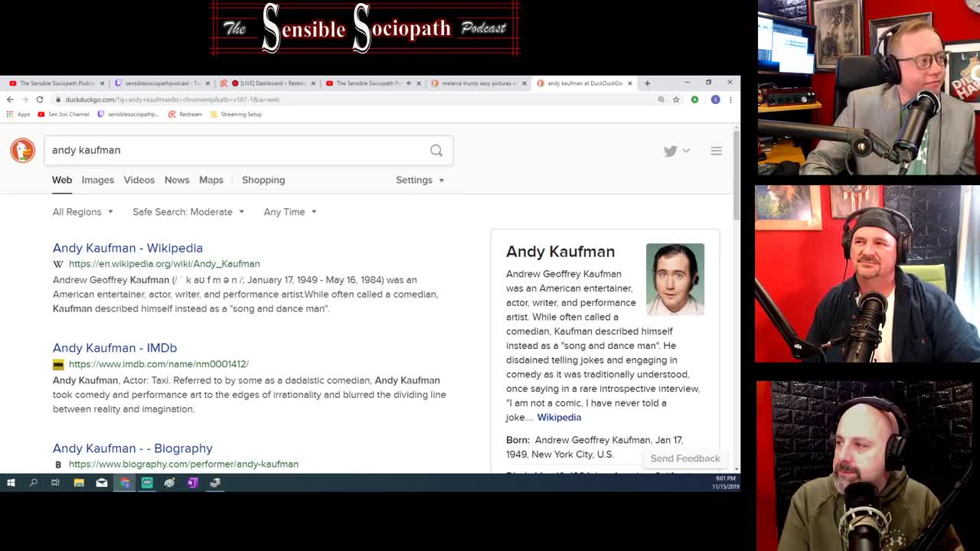Expand the Any Time filter
The image size is (980, 551).
pyautogui.click(x=290, y=212)
